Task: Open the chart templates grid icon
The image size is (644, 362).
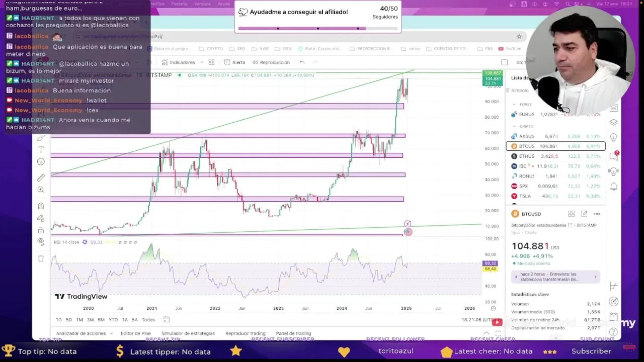Action: pos(211,62)
